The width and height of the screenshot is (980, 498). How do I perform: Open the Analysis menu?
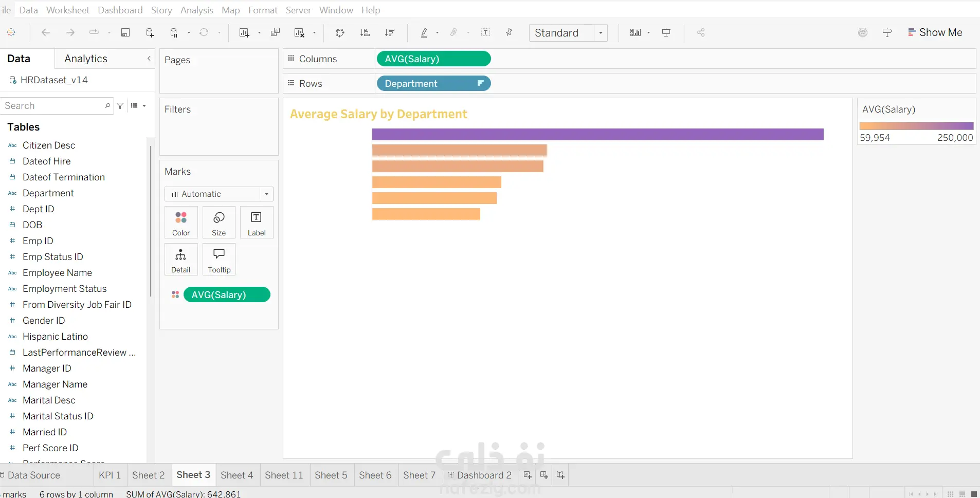[197, 10]
